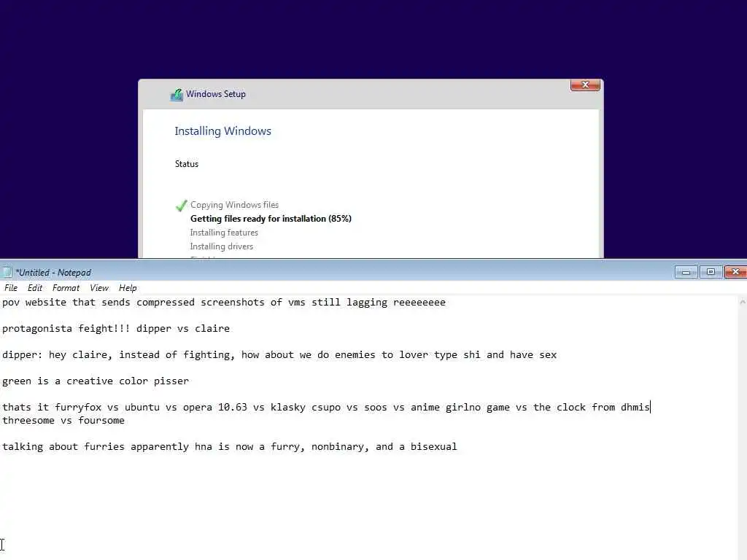This screenshot has height=560, width=747.
Task: Close the Notepad window
Action: (x=735, y=272)
